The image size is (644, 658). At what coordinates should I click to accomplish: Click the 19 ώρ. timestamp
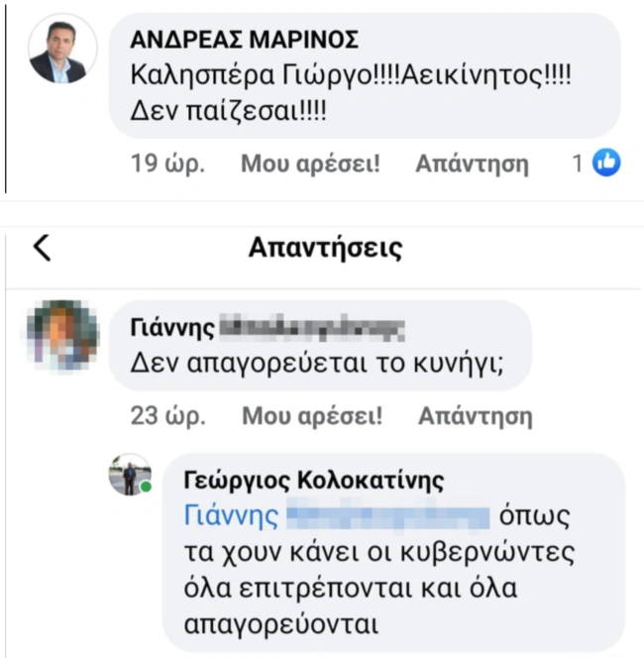tap(167, 164)
